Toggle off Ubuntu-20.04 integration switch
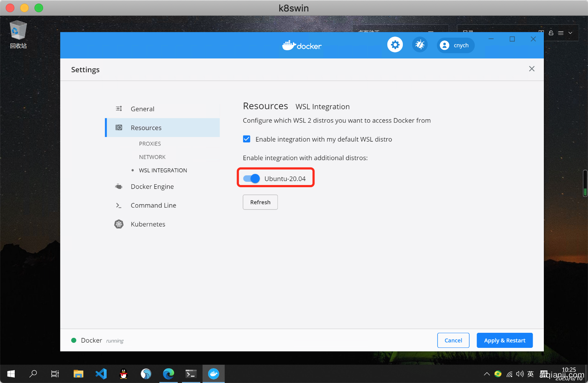588x383 pixels. click(251, 179)
